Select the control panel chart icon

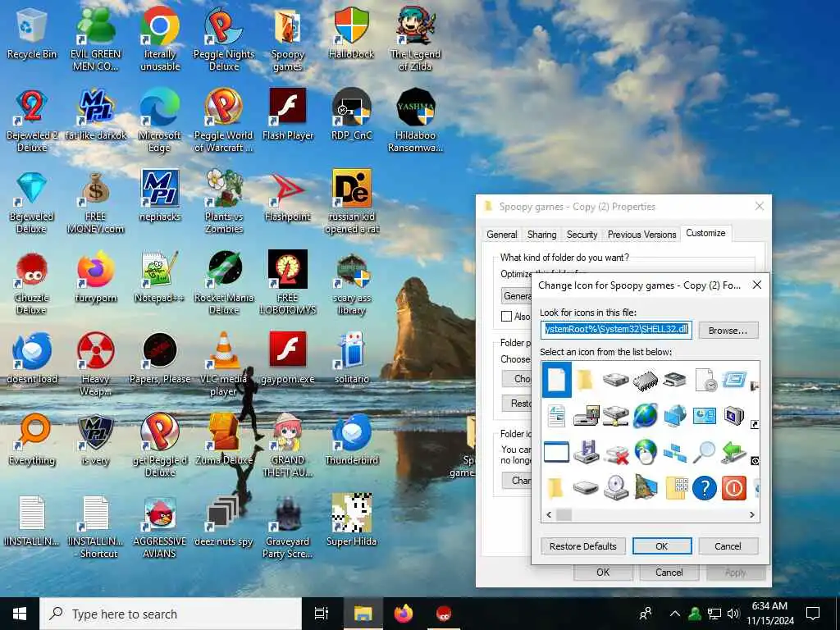[x=704, y=416]
